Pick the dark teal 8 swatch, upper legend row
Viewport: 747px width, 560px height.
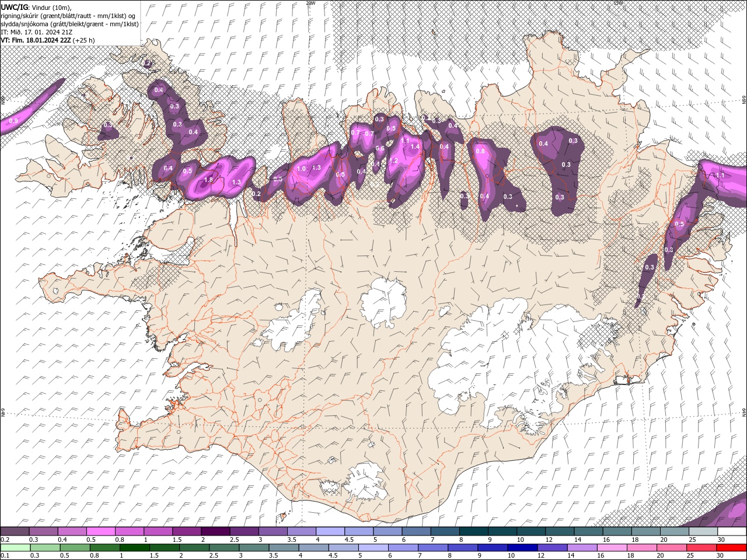tap(473, 531)
